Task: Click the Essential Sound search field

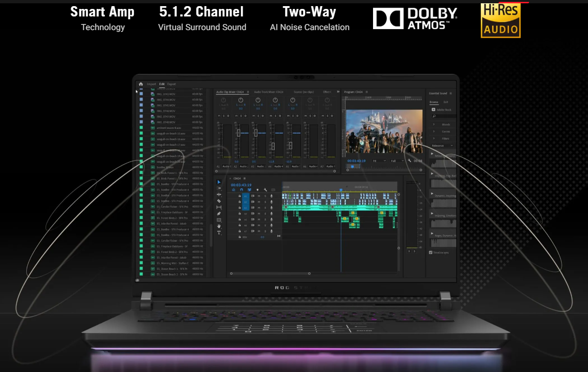Action: [444, 116]
